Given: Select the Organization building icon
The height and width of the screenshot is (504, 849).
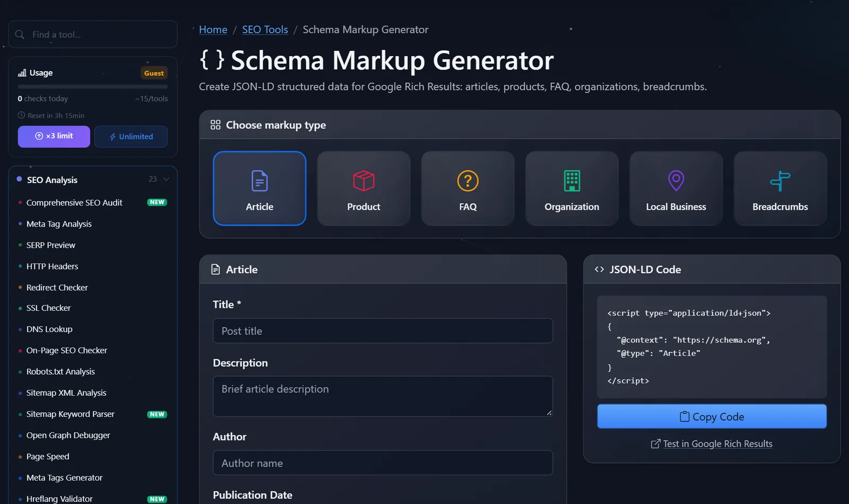Looking at the screenshot, I should [572, 181].
